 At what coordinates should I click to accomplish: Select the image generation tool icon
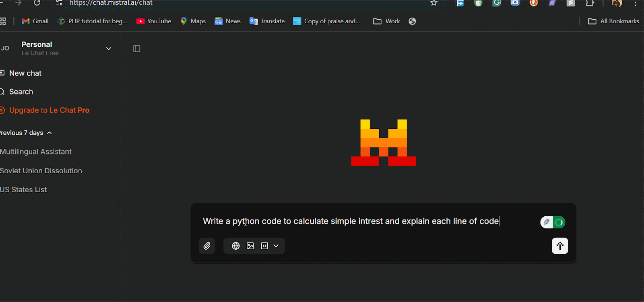[250, 246]
